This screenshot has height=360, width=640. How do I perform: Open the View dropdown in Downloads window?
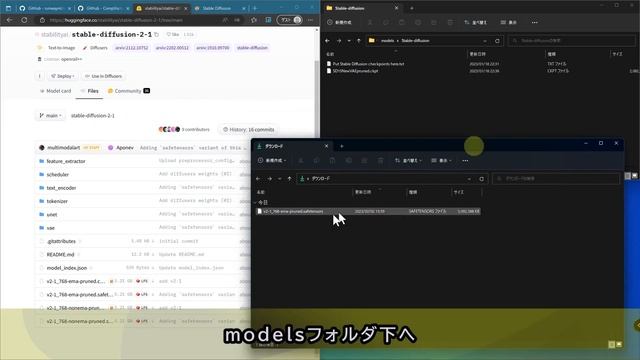tap(442, 160)
